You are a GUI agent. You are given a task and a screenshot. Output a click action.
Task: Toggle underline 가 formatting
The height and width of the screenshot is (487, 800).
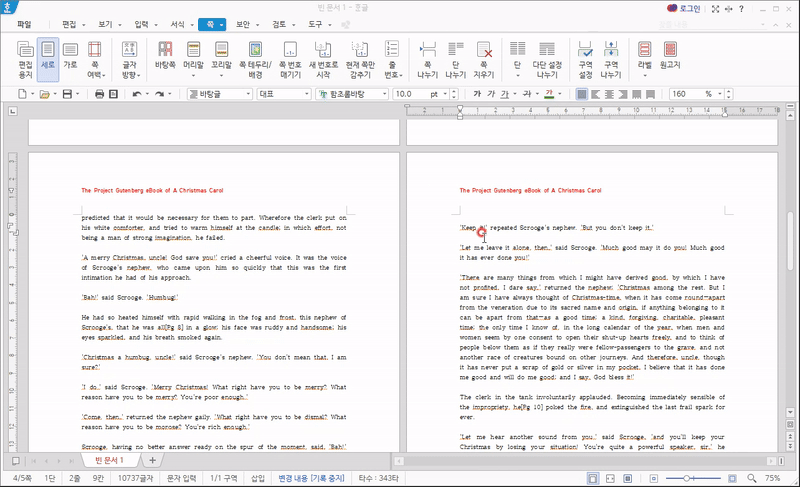tap(505, 94)
